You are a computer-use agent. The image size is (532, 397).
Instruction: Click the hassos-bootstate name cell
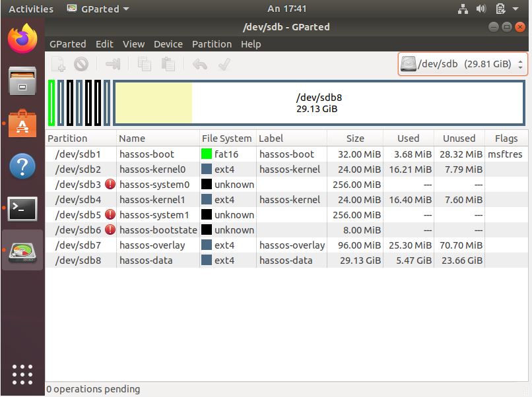click(x=158, y=230)
